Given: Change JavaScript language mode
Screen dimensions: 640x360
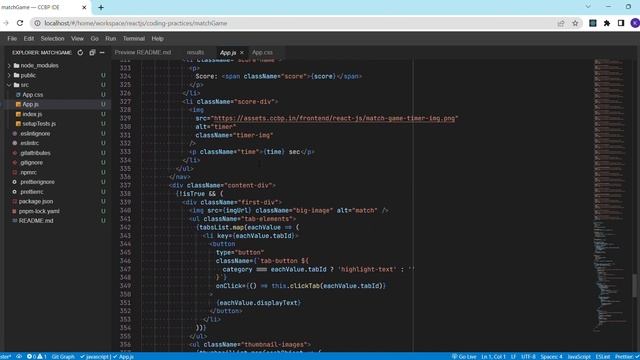Looking at the screenshot, I should [579, 356].
